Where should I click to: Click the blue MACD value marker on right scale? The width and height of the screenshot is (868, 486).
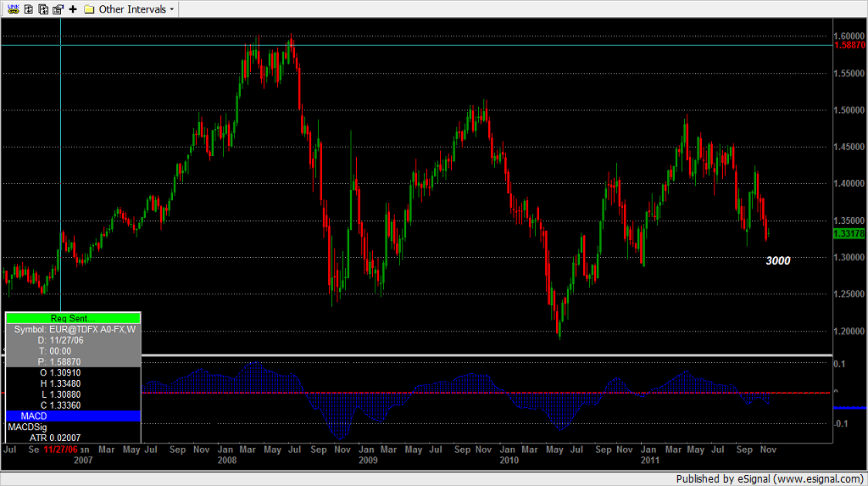click(x=849, y=408)
